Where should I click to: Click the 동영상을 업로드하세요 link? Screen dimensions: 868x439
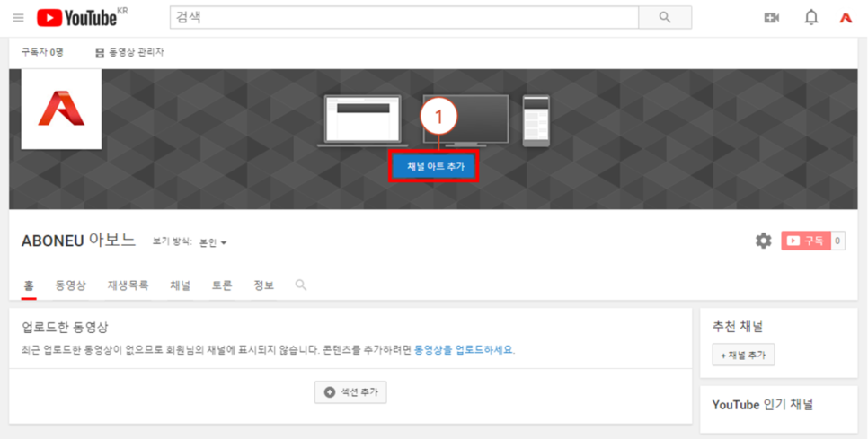point(464,350)
